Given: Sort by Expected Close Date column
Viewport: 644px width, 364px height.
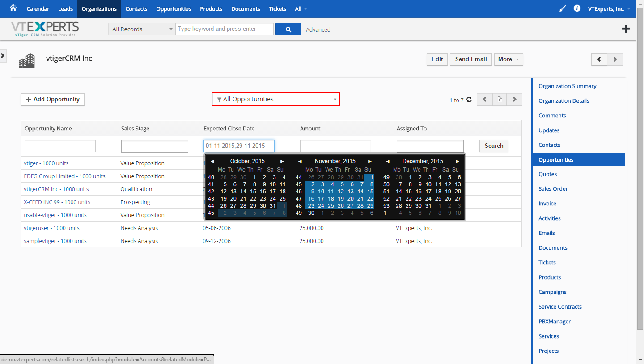Looking at the screenshot, I should [x=229, y=129].
